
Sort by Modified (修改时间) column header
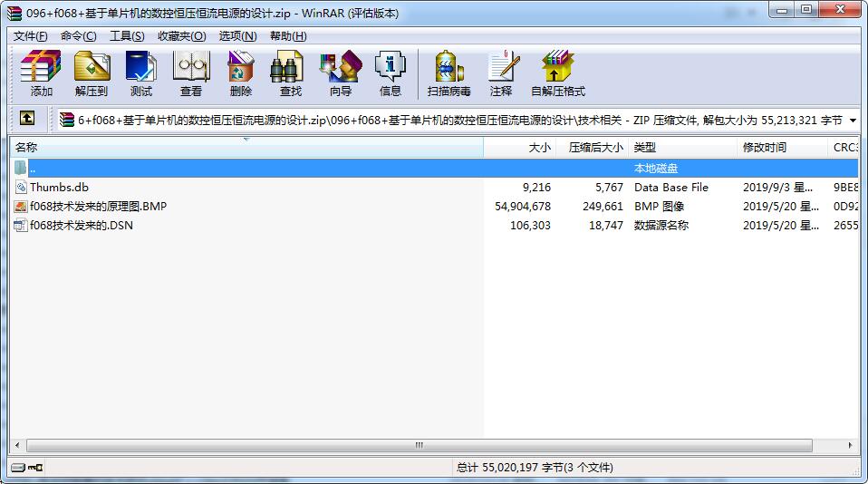[782, 148]
